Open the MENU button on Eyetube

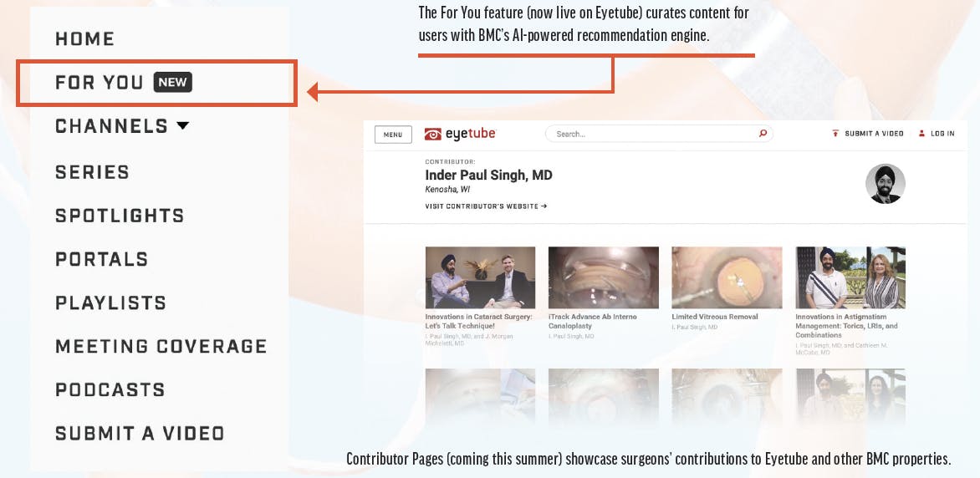(393, 135)
